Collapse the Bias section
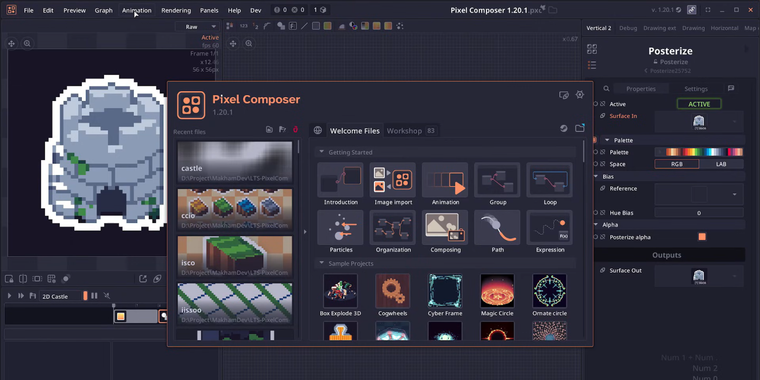Screen dimensions: 760x380 click(x=596, y=176)
